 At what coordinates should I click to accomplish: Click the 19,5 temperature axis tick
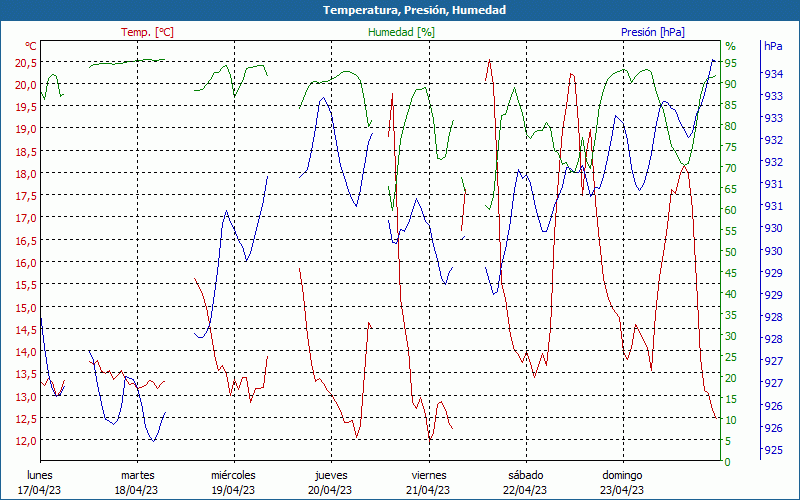26,107
